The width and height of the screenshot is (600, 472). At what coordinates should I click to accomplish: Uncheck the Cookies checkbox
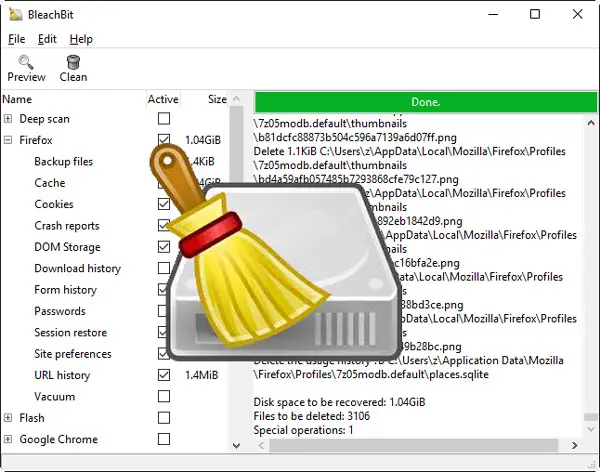[164, 204]
